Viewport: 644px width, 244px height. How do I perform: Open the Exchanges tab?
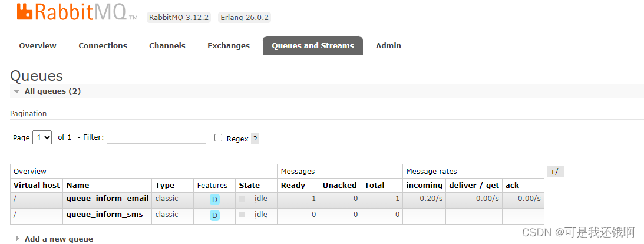[229, 45]
